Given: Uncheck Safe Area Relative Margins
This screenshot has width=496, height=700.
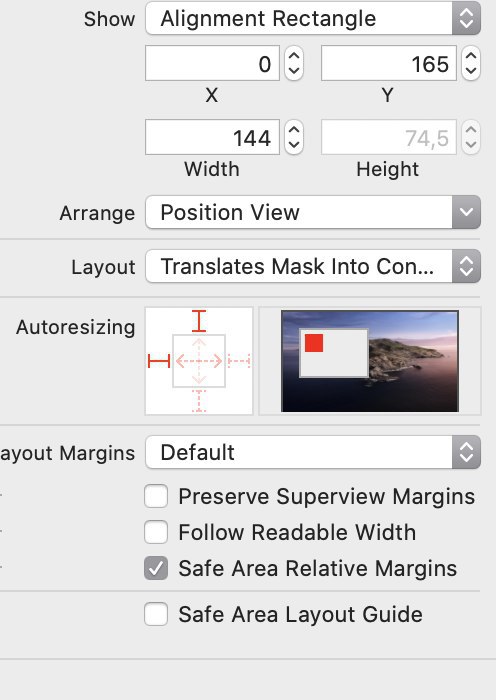Looking at the screenshot, I should click(x=156, y=568).
